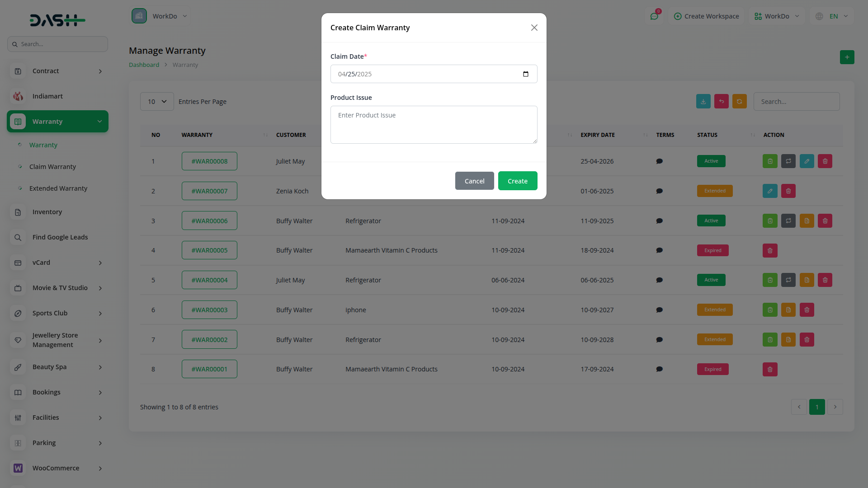The height and width of the screenshot is (488, 868).
Task: View terms comment icon for Juliet May first row
Action: pyautogui.click(x=659, y=161)
